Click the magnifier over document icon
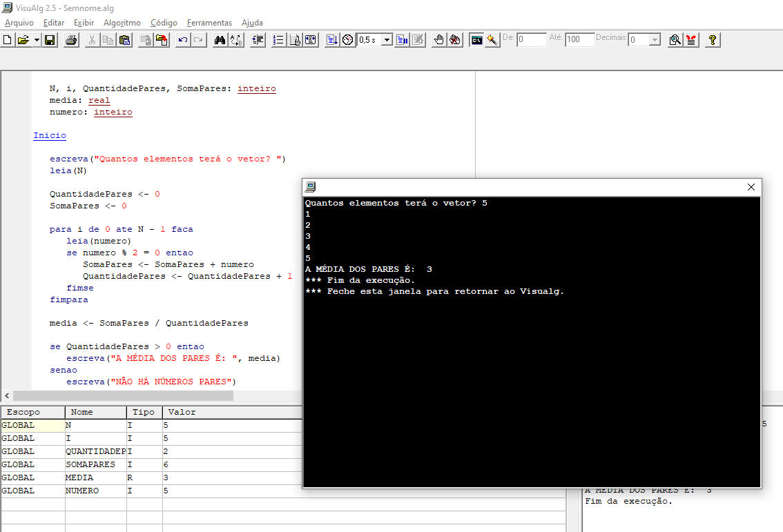The image size is (783, 532). pyautogui.click(x=675, y=40)
